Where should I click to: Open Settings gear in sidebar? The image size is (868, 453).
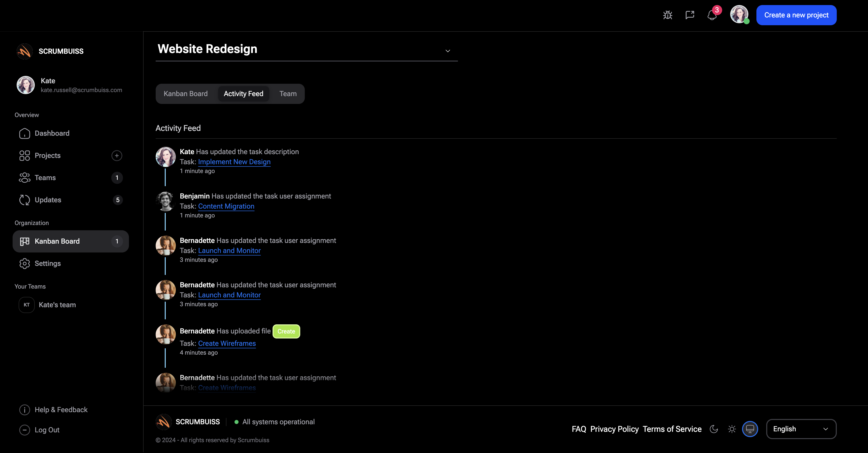25,263
